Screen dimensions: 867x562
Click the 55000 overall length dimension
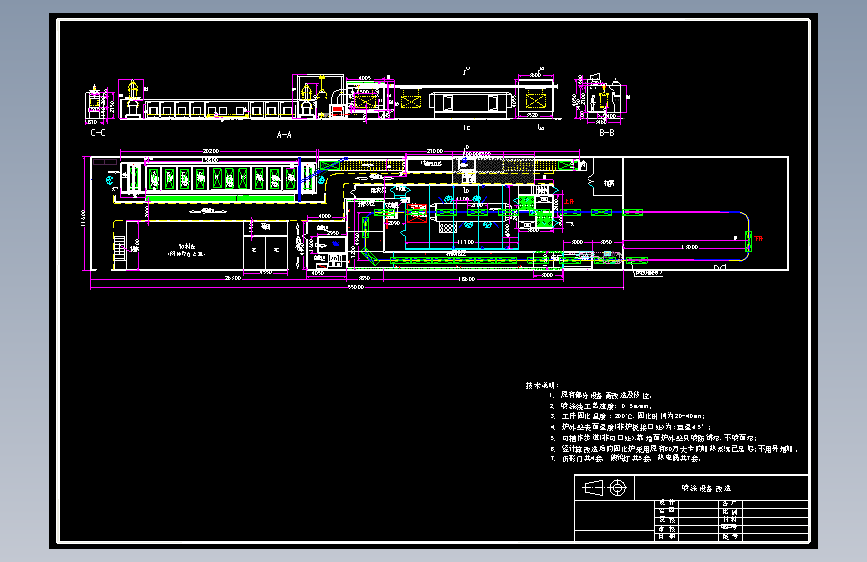356,287
